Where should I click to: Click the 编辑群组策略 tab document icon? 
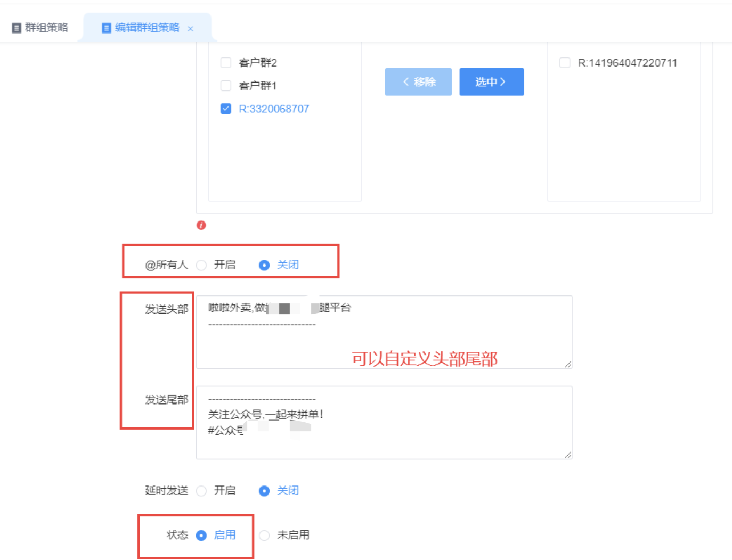(107, 28)
